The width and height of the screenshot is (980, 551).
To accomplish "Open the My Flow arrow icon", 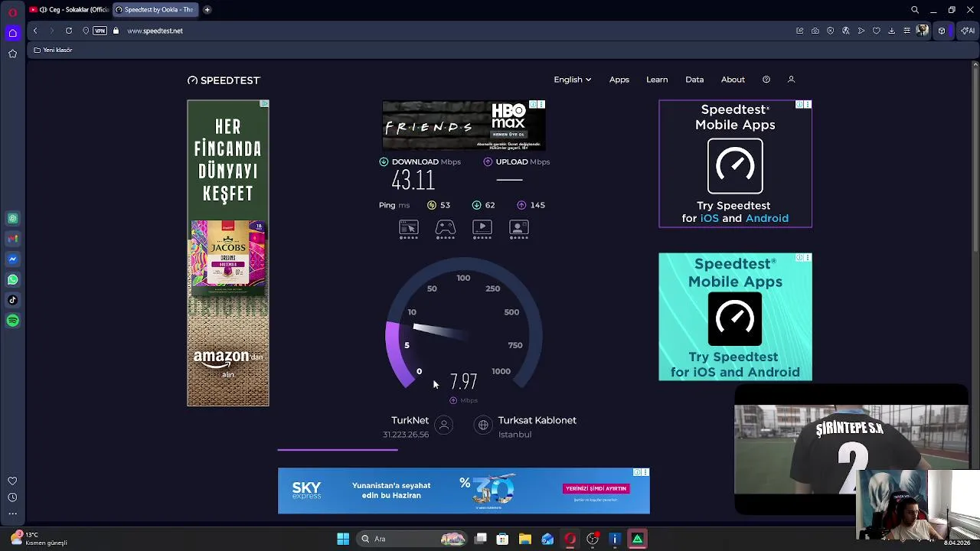I will [x=861, y=31].
